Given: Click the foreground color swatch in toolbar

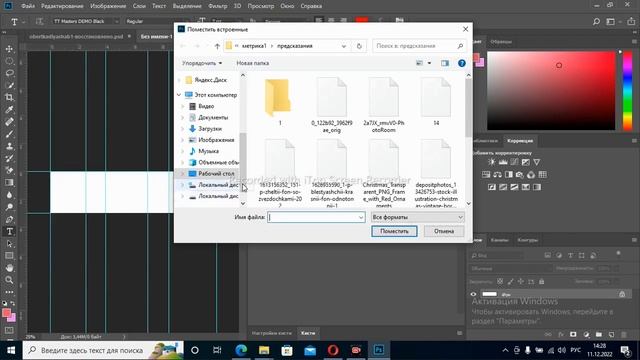Looking at the screenshot, I should (x=6, y=313).
